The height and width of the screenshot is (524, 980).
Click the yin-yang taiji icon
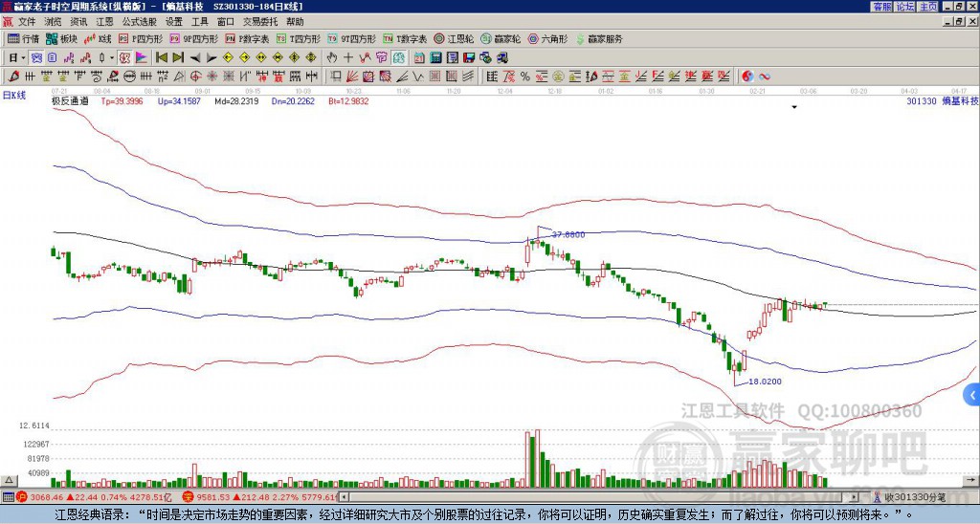click(x=747, y=76)
